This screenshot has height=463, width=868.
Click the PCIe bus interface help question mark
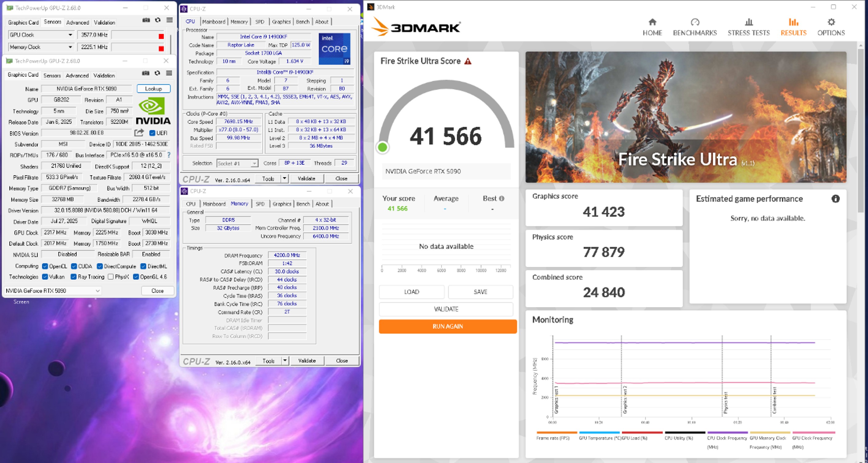[169, 155]
